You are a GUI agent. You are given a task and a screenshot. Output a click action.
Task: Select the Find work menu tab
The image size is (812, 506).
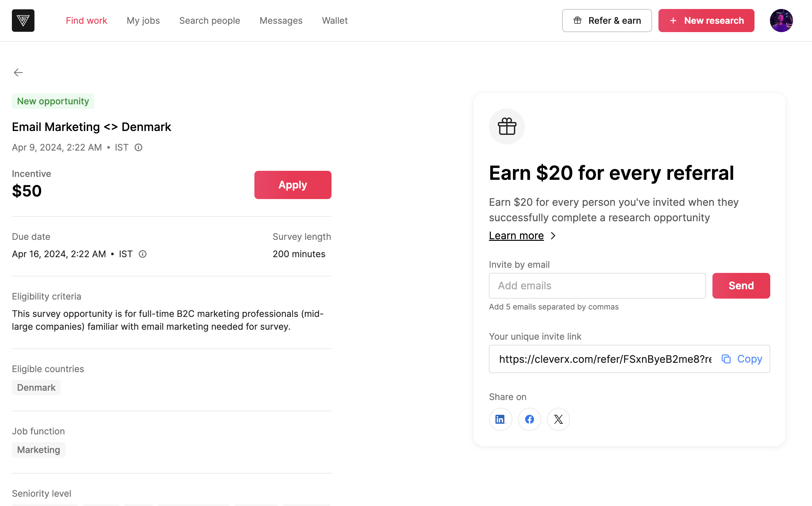click(86, 21)
